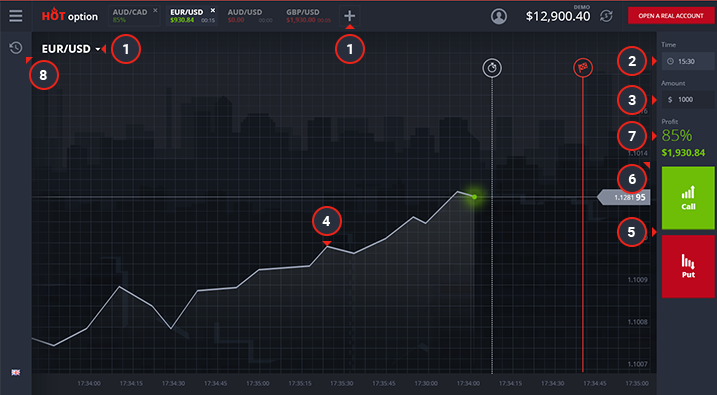717x395 pixels.
Task: Click the 1.1281 95 price label
Action: pos(624,198)
